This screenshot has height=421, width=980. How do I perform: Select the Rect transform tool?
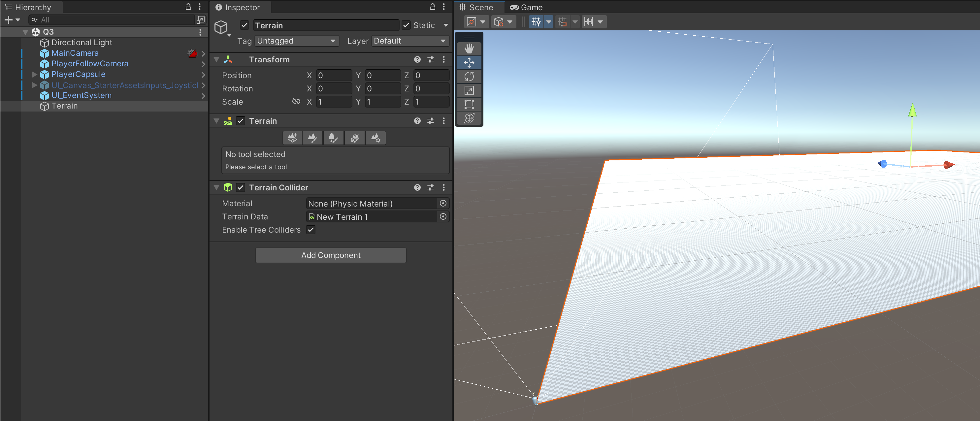click(x=469, y=104)
